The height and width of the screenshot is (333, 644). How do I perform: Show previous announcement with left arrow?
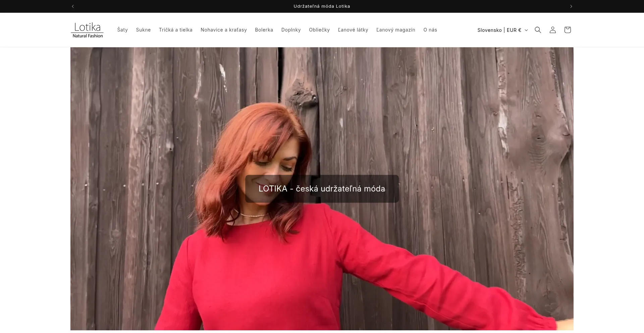pyautogui.click(x=73, y=6)
